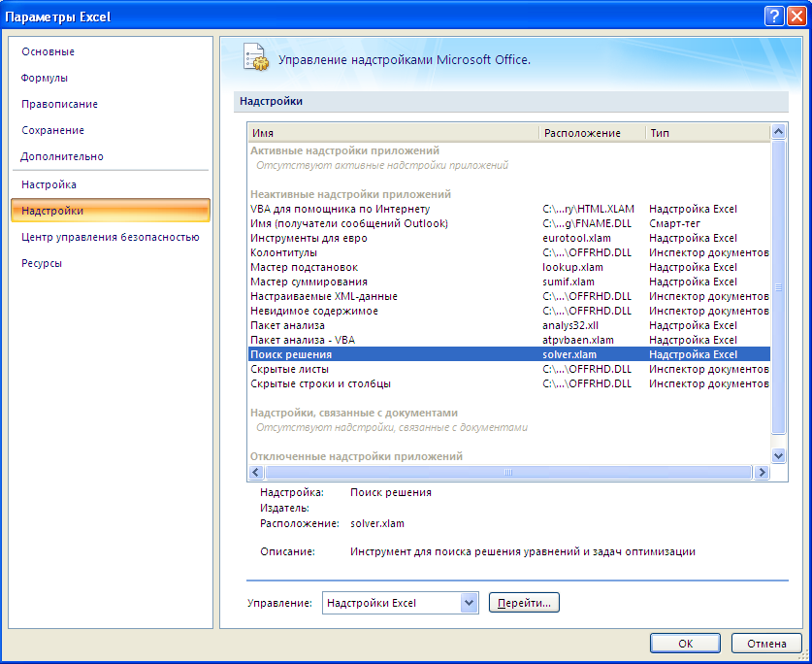Confirm with the OK button
Viewport: 812px width, 664px height.
[x=685, y=644]
